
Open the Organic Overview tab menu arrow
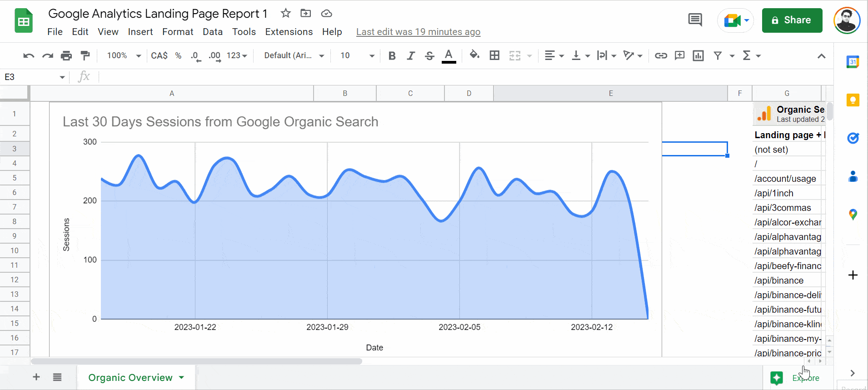tap(182, 377)
